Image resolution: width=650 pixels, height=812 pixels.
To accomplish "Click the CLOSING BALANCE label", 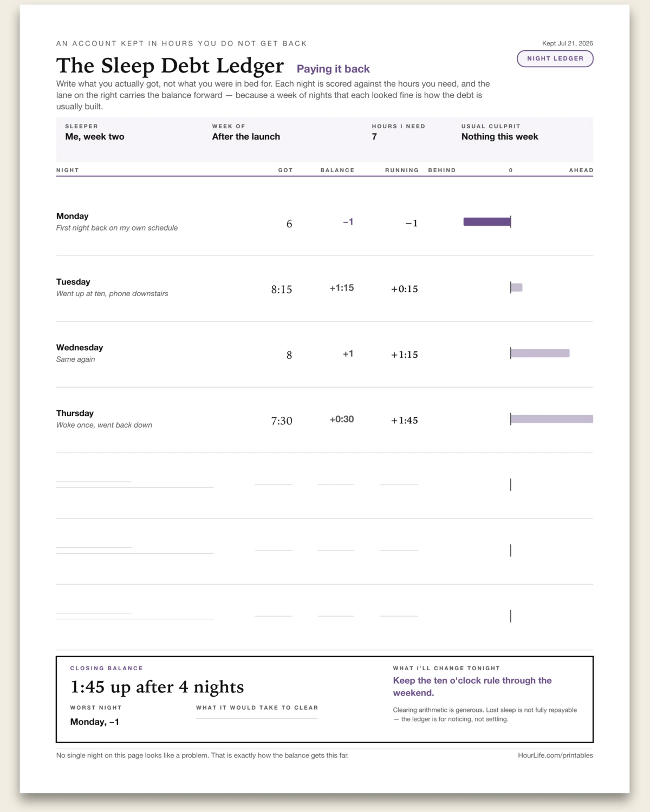I will [x=107, y=668].
